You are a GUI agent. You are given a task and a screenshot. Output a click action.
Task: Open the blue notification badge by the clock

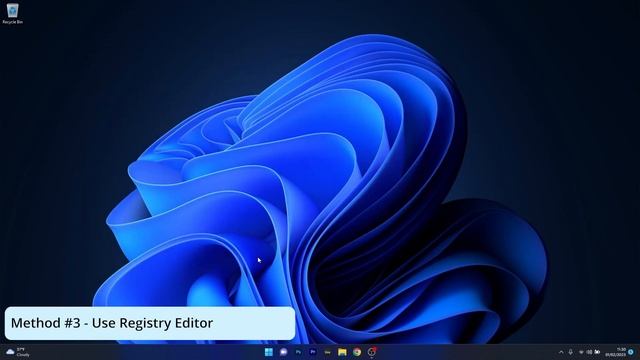631,352
